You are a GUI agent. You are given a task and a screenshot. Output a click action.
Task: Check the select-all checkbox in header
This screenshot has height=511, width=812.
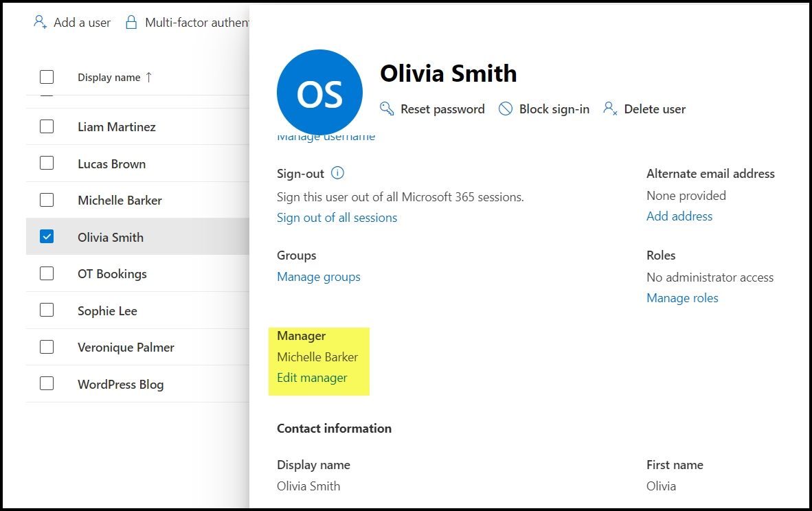click(47, 77)
